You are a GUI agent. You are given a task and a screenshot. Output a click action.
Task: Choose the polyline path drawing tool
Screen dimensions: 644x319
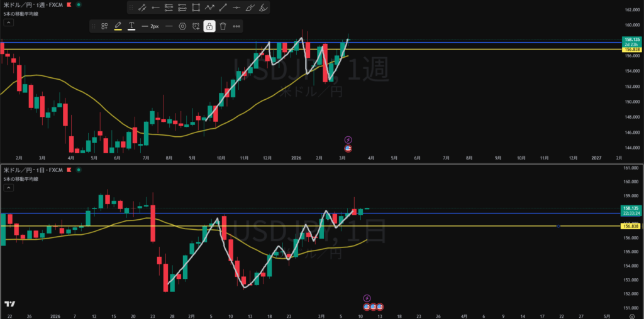210,8
